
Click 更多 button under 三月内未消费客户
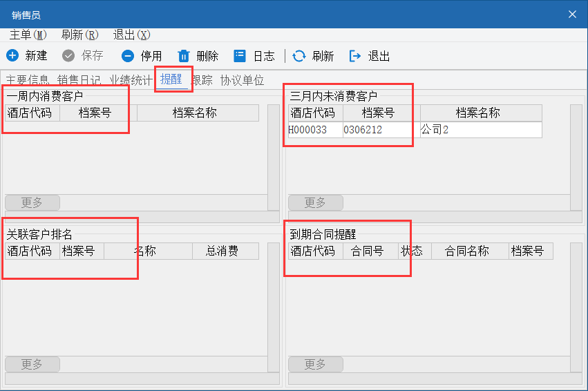click(x=316, y=202)
